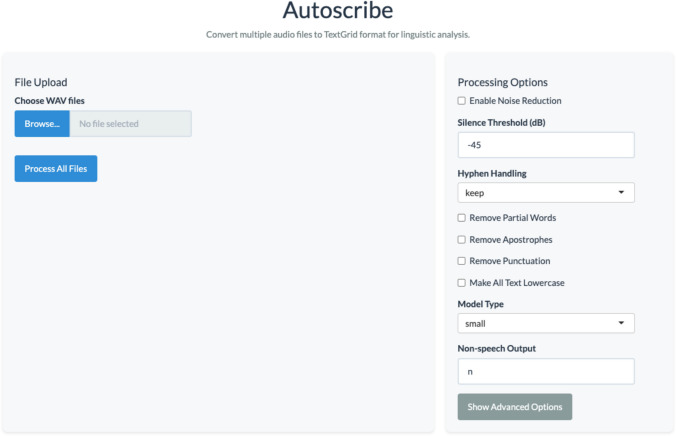This screenshot has height=436, width=676.
Task: Click the Non-speech Output text field
Action: (x=546, y=371)
